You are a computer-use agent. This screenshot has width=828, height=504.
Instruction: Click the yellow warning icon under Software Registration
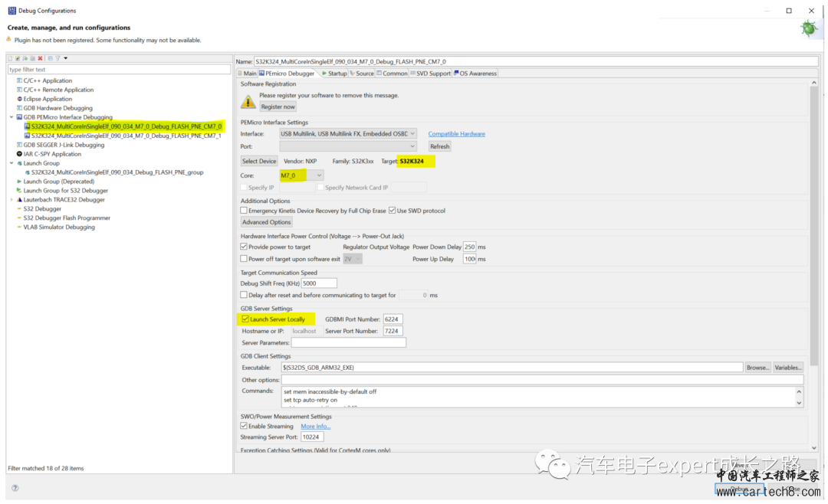248,101
